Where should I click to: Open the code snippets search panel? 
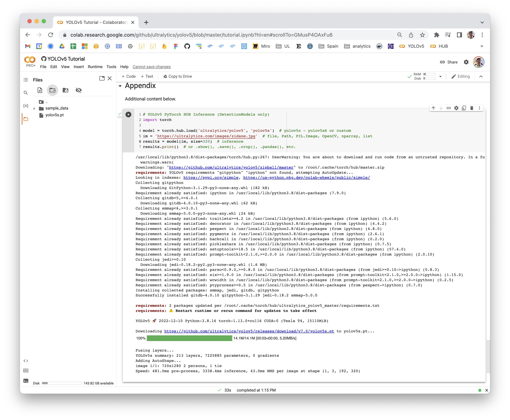tap(26, 361)
